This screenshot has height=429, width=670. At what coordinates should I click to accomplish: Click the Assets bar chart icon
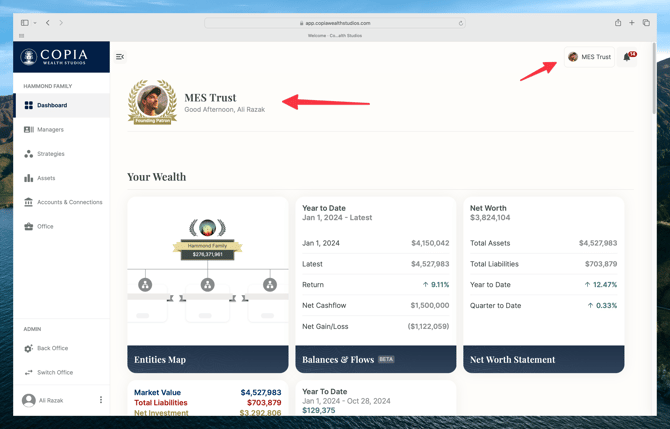[28, 178]
